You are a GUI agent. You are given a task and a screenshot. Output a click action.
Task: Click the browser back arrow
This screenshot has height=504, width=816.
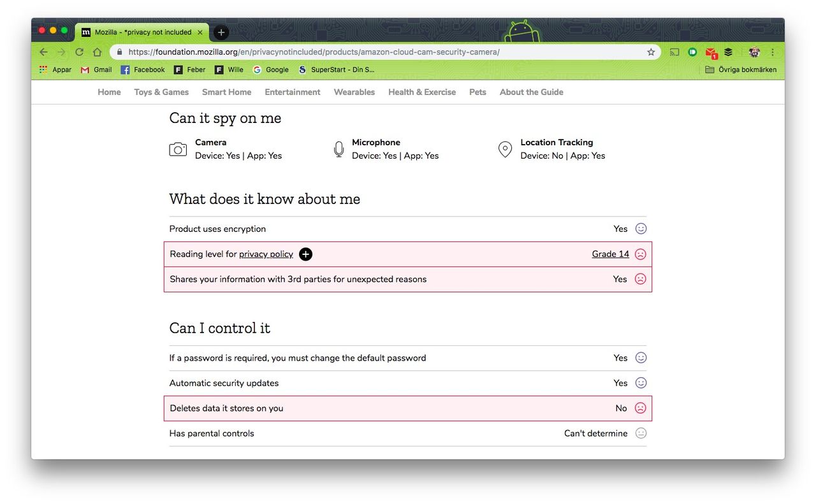coord(43,52)
